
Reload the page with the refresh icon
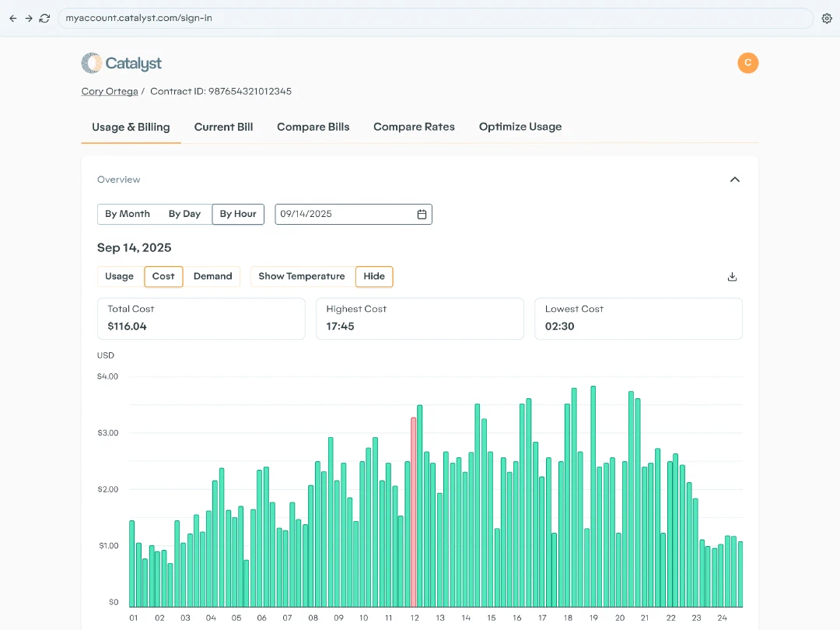pos(44,18)
